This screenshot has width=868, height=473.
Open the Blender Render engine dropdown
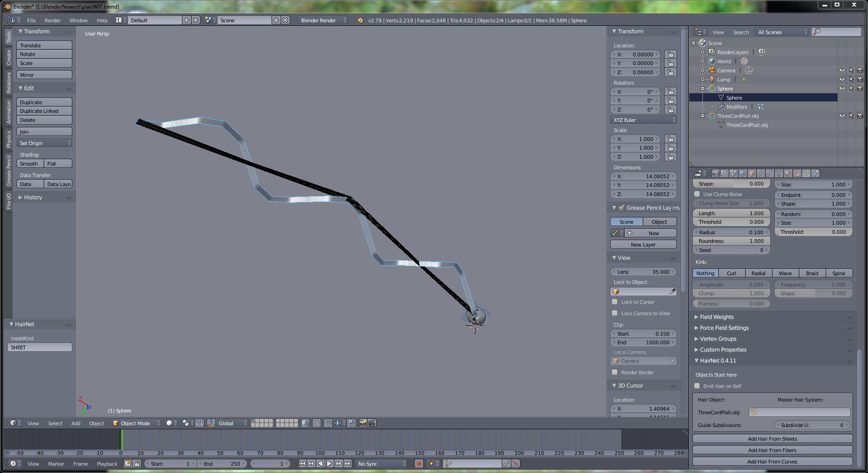(x=323, y=20)
